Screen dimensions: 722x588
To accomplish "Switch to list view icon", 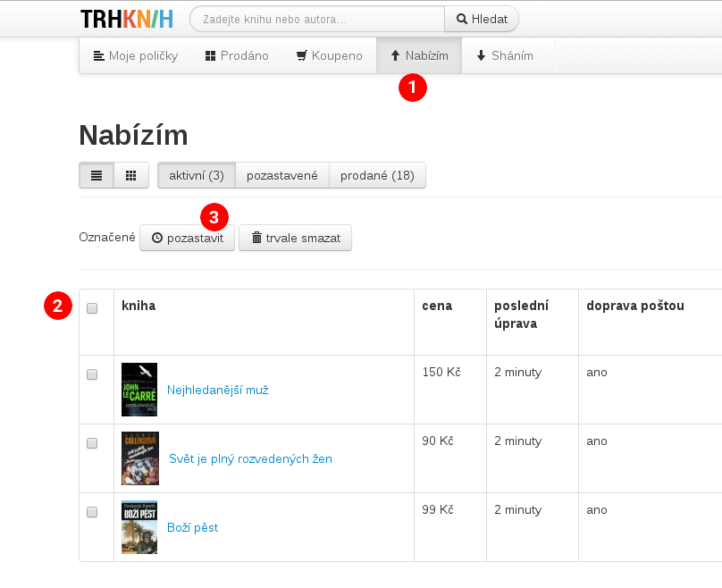I will [97, 175].
